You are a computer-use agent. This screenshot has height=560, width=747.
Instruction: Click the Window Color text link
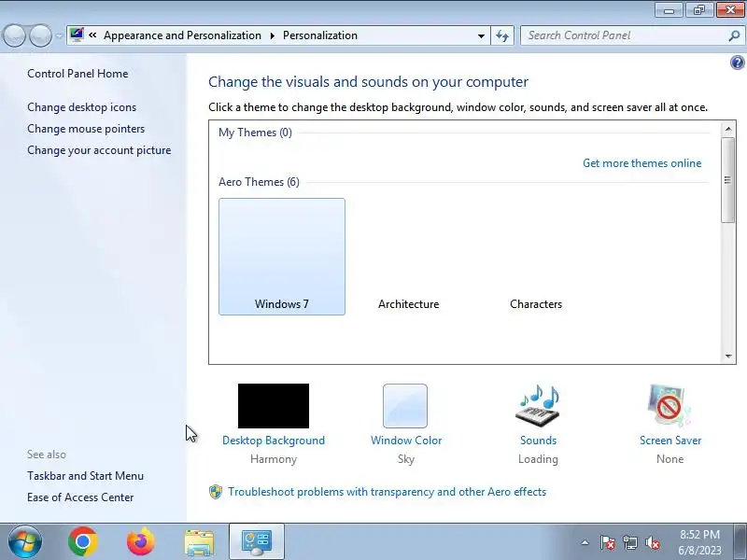tap(406, 441)
